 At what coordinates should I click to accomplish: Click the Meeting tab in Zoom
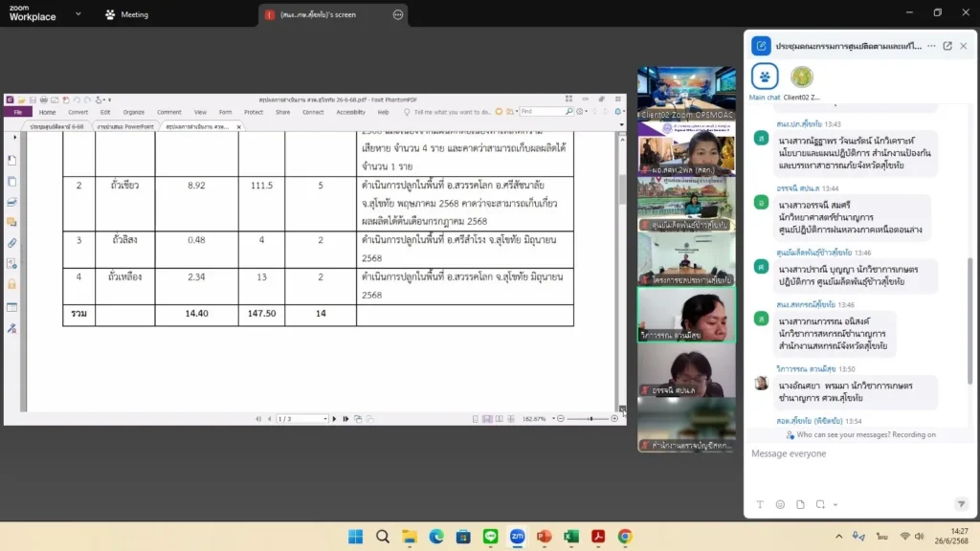[127, 14]
